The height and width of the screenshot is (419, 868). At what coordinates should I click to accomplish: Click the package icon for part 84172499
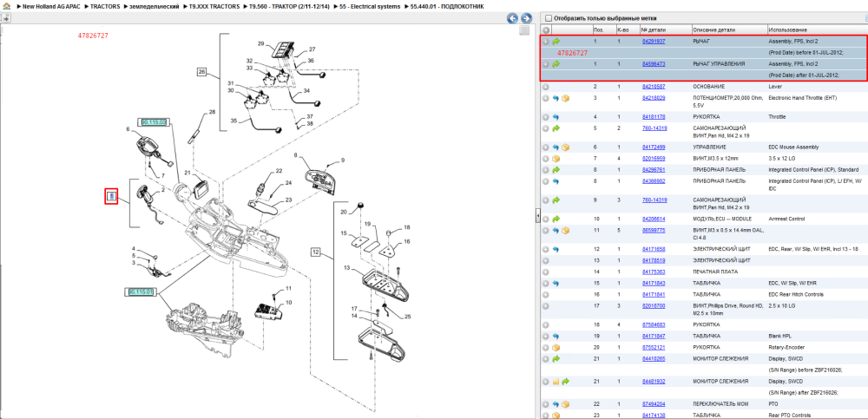(x=566, y=147)
